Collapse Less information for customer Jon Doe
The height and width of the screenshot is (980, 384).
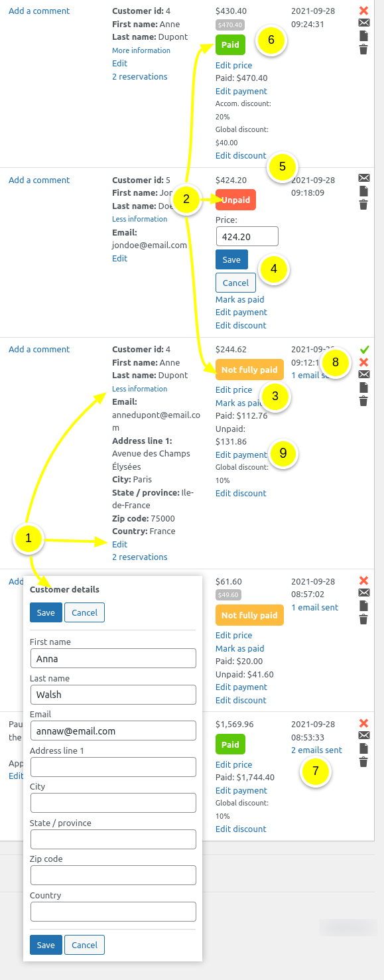(139, 218)
